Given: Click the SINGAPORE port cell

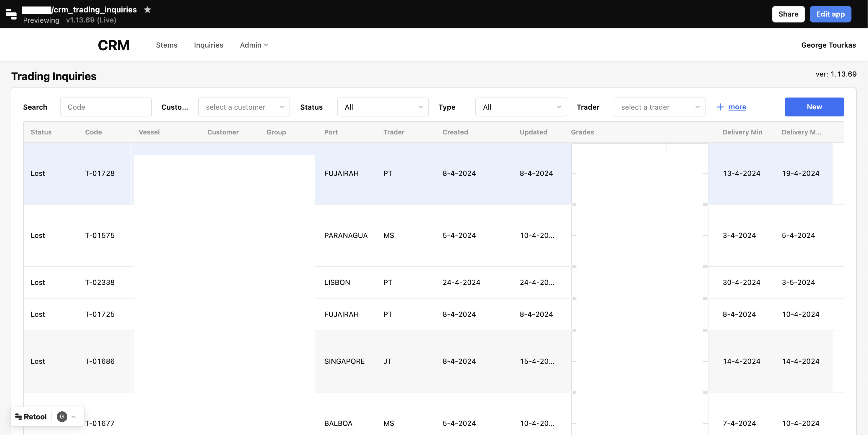Looking at the screenshot, I should coord(344,361).
